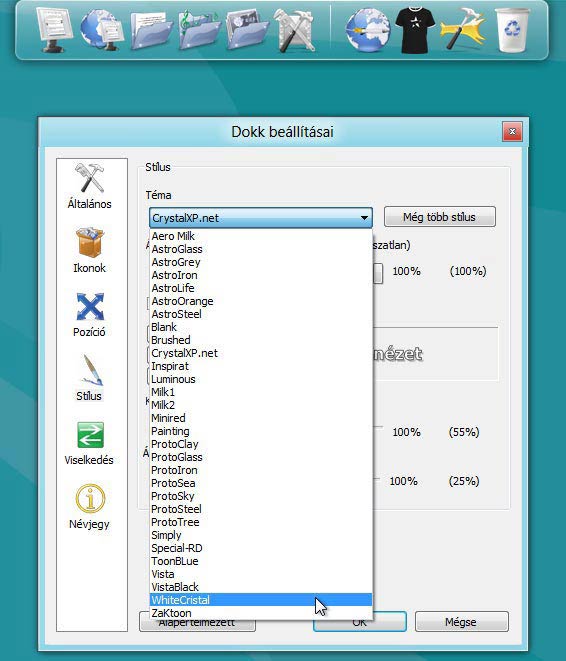This screenshot has height=661, width=566.
Task: Collapse the Téma combo box arrow
Action: (x=364, y=218)
